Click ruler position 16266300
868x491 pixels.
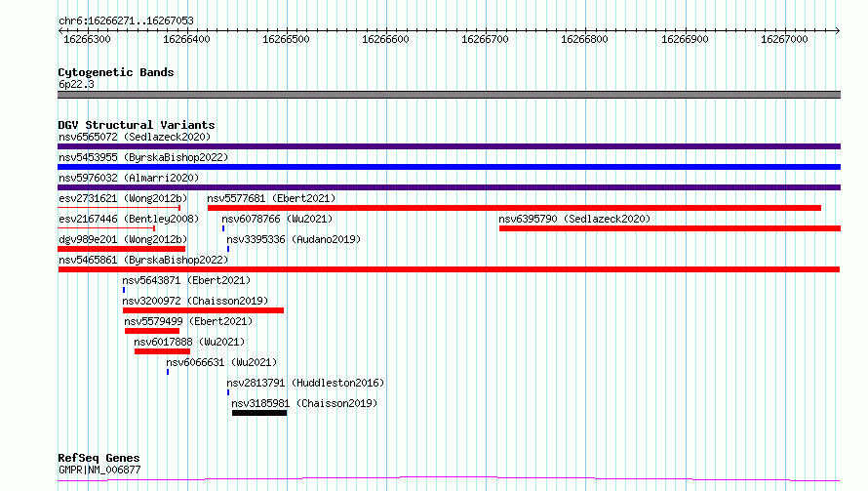coord(87,39)
